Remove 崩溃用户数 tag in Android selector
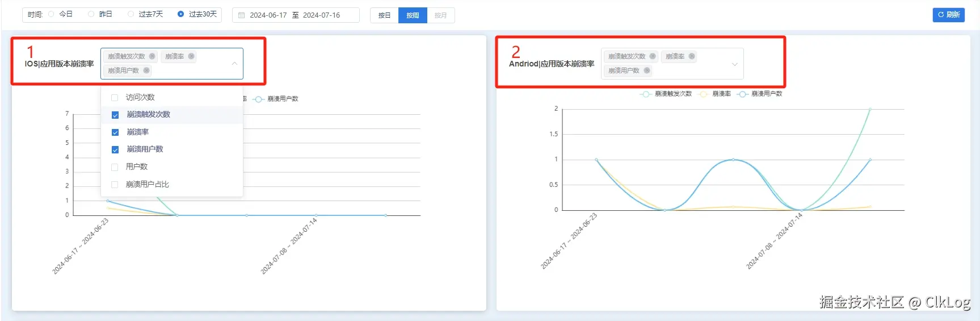 647,70
